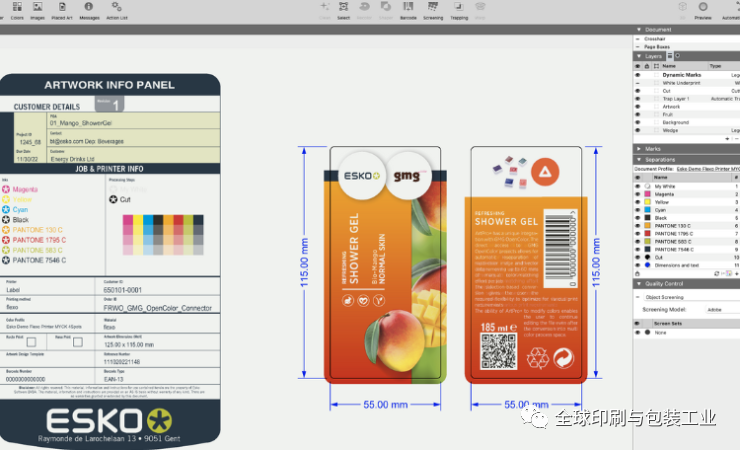The width and height of the screenshot is (740, 450).
Task: Open the Action List tool
Action: coord(116,12)
